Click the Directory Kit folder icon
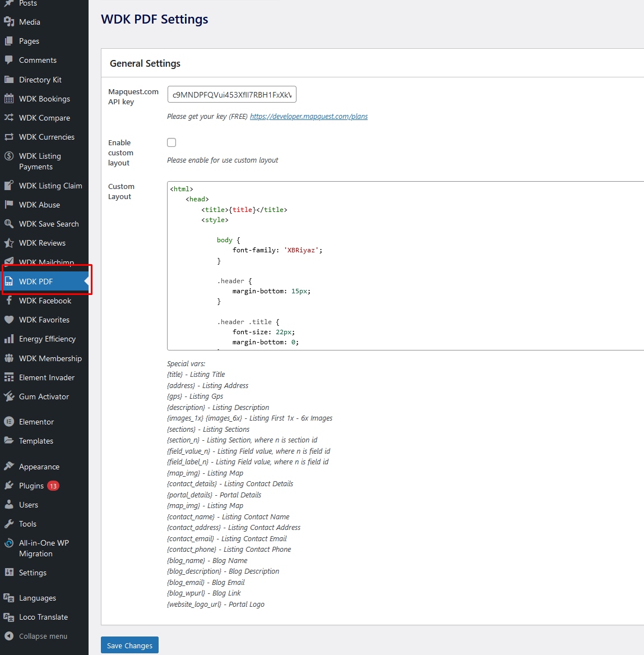The height and width of the screenshot is (655, 644). [x=9, y=80]
